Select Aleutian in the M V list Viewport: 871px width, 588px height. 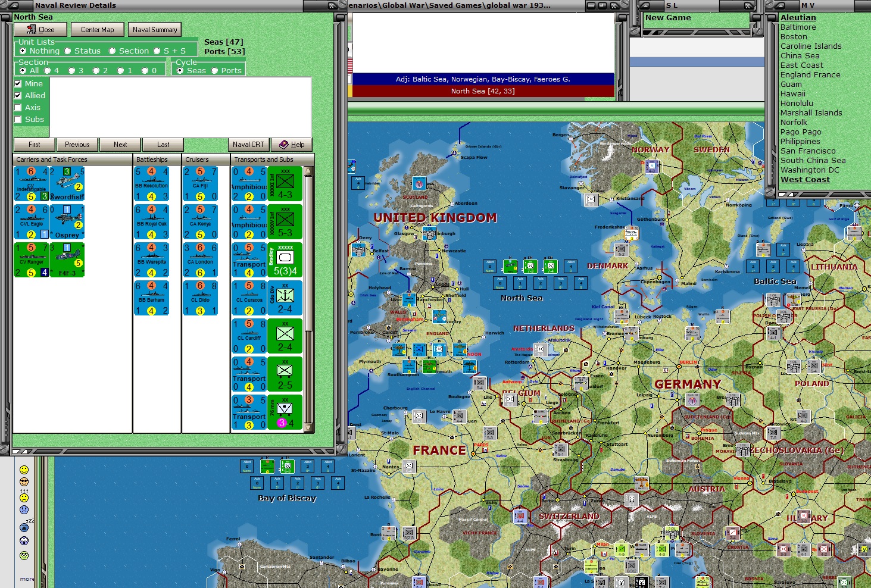[x=798, y=18]
